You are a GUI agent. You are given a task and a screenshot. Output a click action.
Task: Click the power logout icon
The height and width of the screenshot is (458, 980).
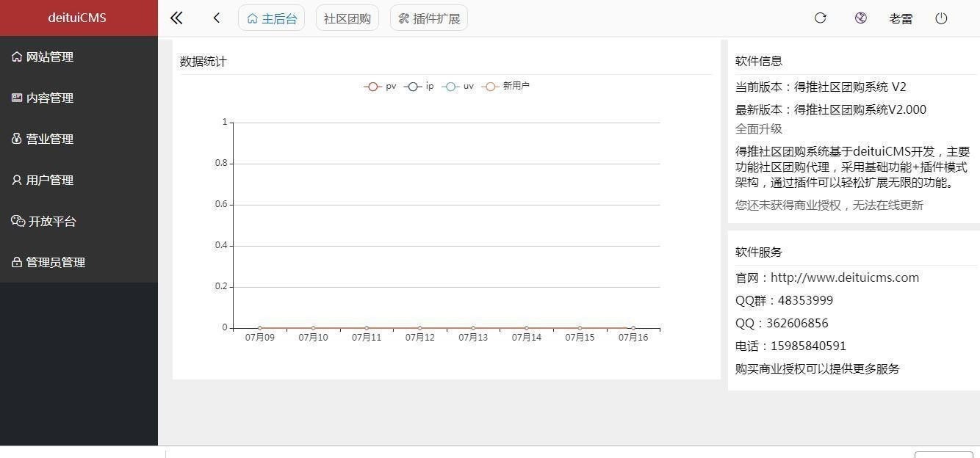[x=941, y=18]
